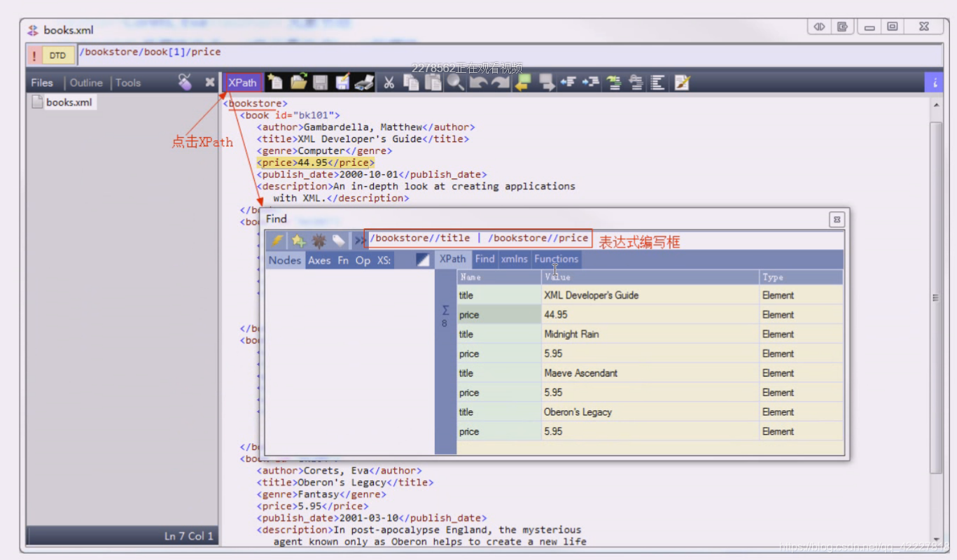Click the XPath expression input box
The height and width of the screenshot is (560, 957).
pos(479,238)
